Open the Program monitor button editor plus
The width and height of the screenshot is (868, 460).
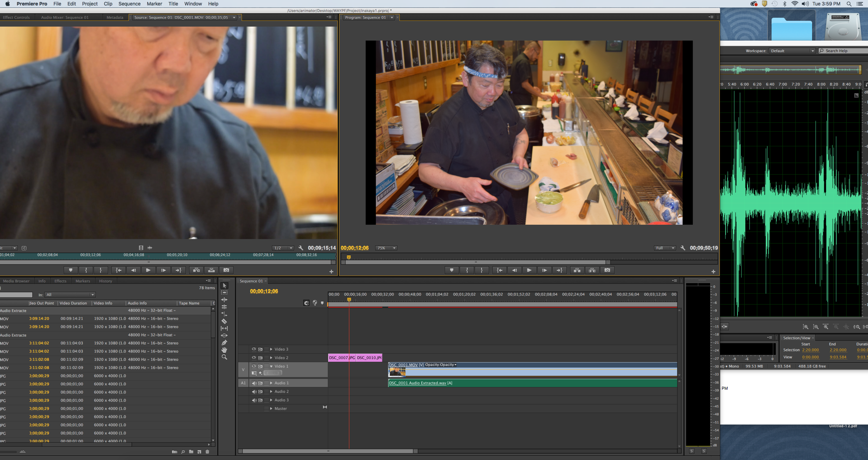coord(713,272)
